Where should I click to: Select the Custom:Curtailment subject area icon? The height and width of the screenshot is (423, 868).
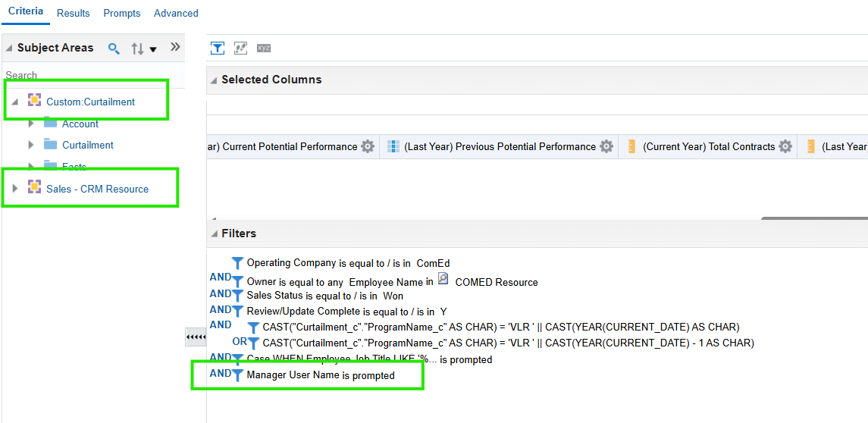pyautogui.click(x=34, y=100)
